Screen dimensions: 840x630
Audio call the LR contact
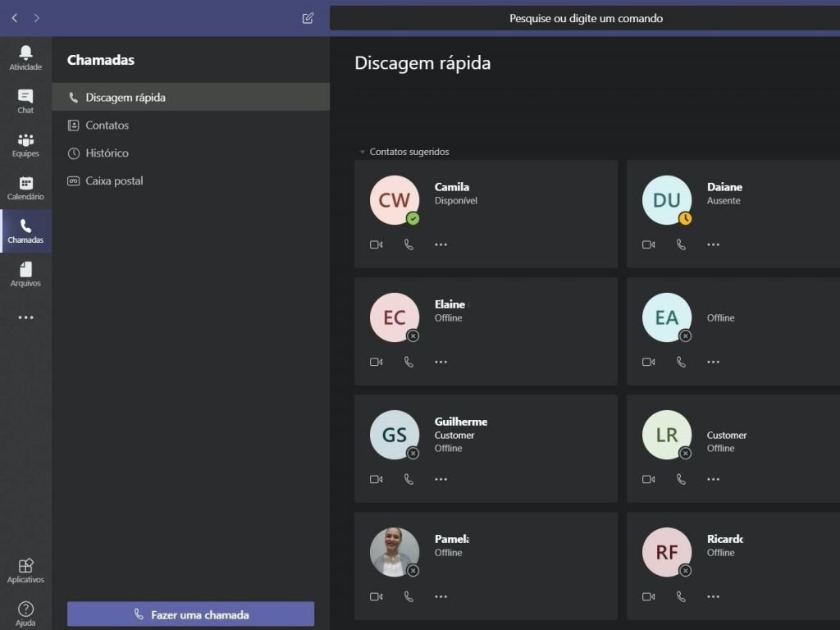pos(681,479)
